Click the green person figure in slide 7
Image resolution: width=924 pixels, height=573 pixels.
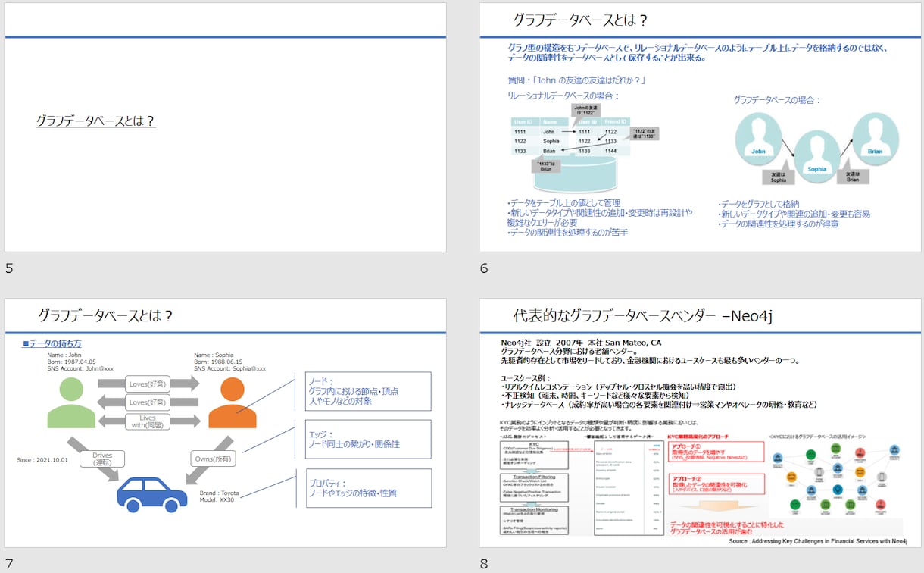pyautogui.click(x=71, y=403)
